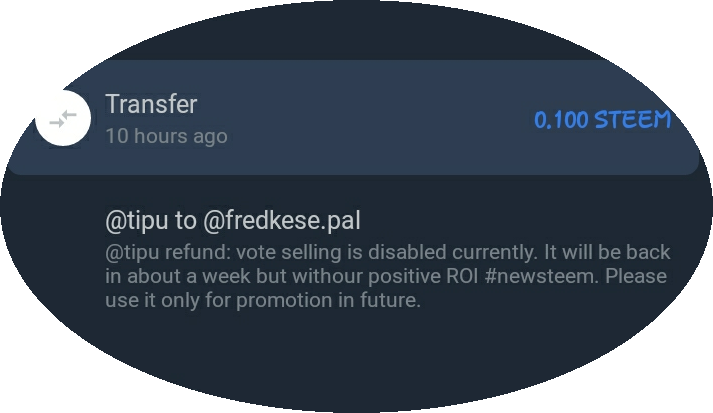713x413 pixels.
Task: Click the word 'Please' in the memo
Action: (x=638, y=276)
